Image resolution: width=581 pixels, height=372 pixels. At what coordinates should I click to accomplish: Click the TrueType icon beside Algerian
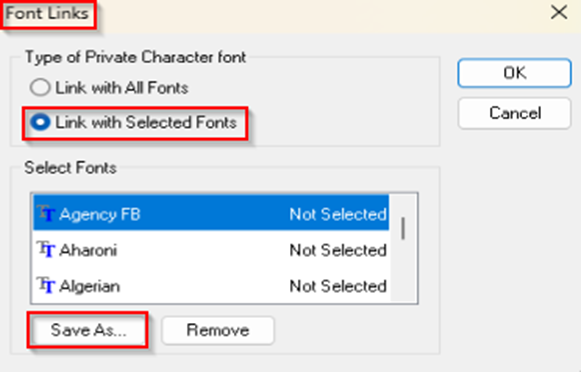click(x=46, y=285)
